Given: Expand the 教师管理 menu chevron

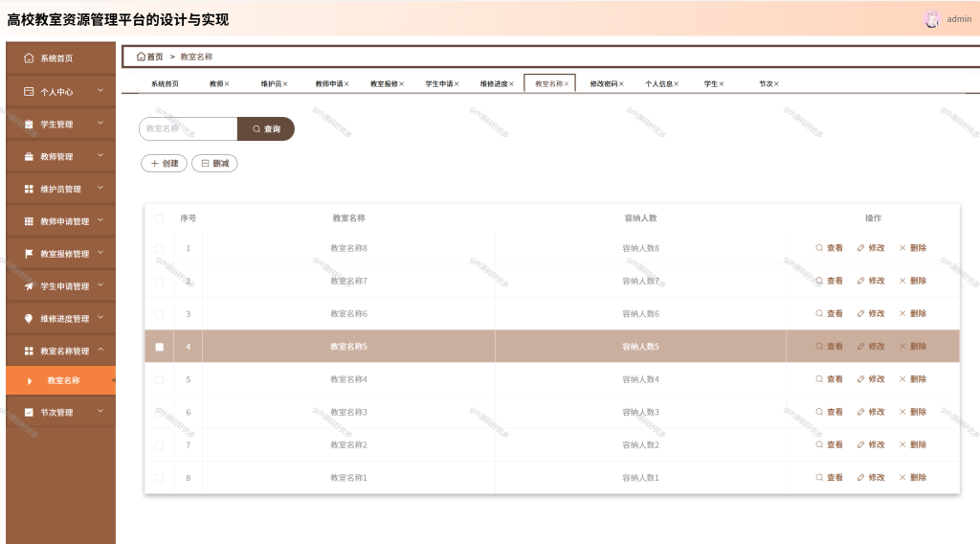Looking at the screenshot, I should click(100, 156).
